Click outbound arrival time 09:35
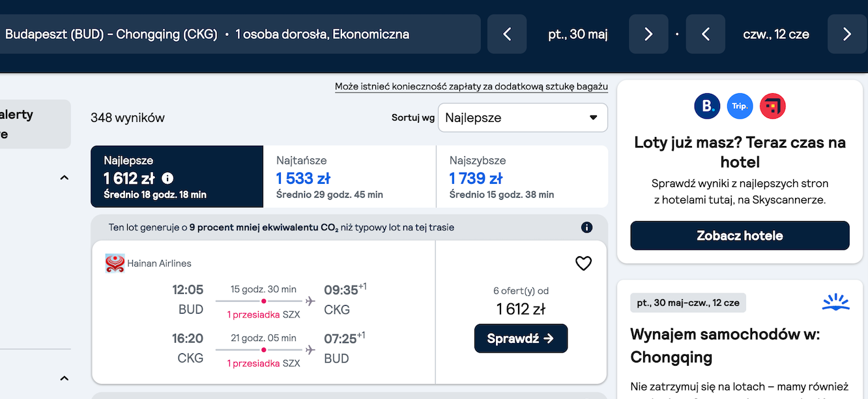This screenshot has height=399, width=868. click(x=341, y=289)
